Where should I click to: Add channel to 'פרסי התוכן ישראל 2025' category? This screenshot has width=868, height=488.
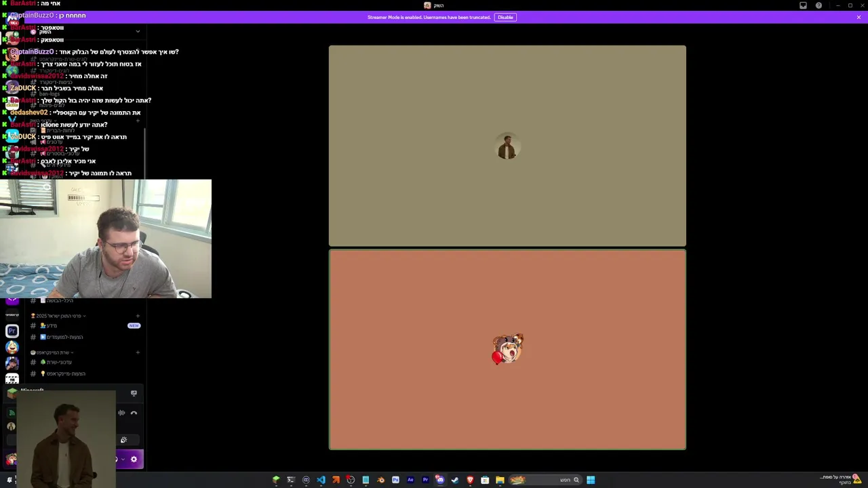click(x=138, y=316)
